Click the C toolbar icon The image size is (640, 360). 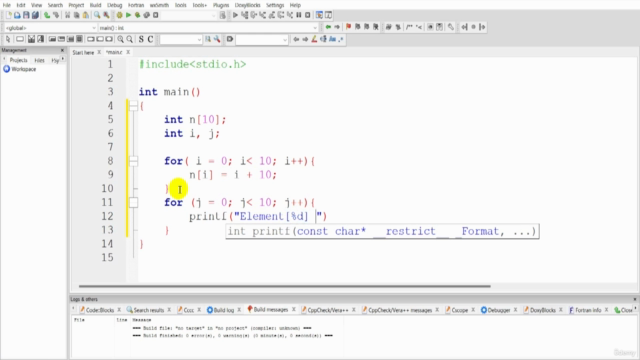[x=150, y=39]
